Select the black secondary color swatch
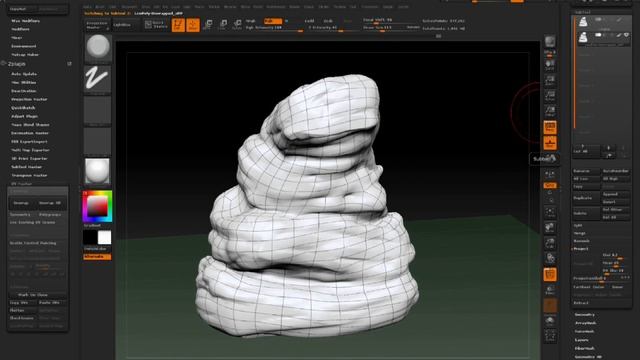The image size is (640, 360). [90, 237]
